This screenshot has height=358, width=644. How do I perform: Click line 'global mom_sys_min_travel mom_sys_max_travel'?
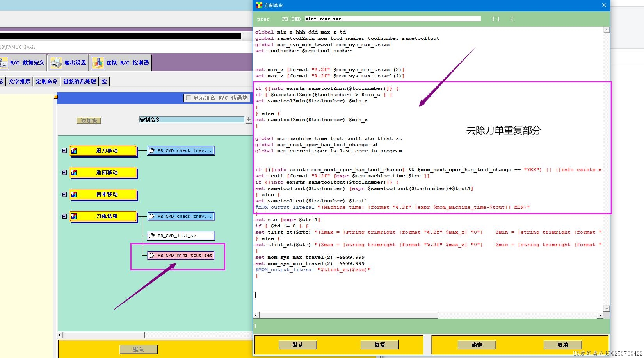324,45
